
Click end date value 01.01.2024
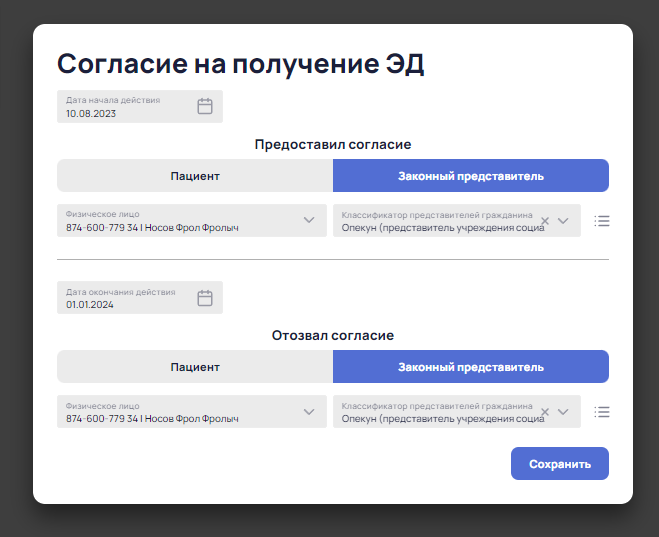[x=90, y=305]
